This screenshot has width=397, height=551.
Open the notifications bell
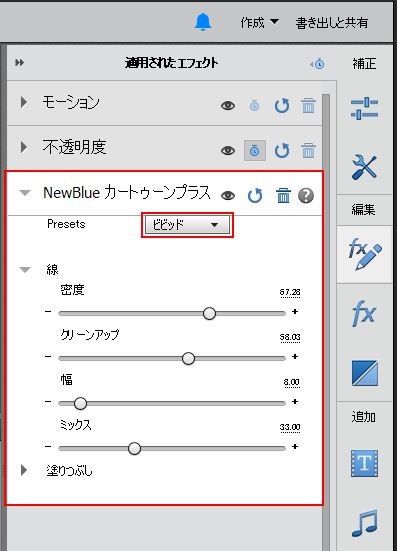coord(203,22)
